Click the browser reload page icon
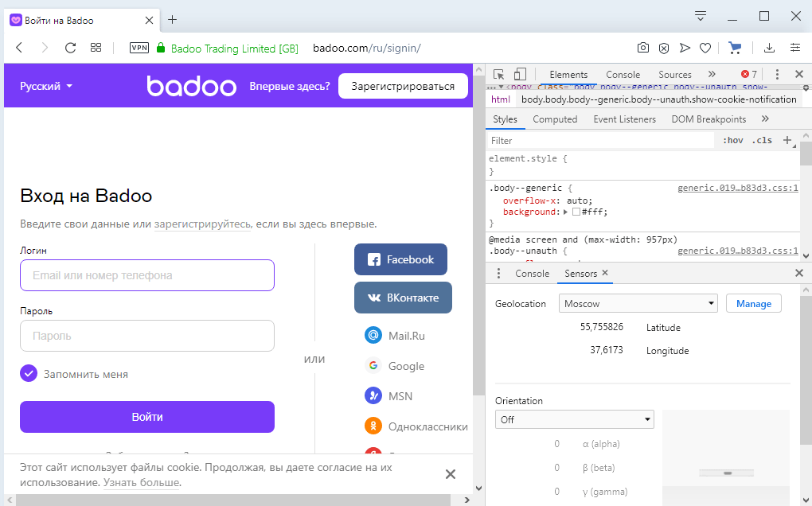The height and width of the screenshot is (506, 812). tap(70, 48)
